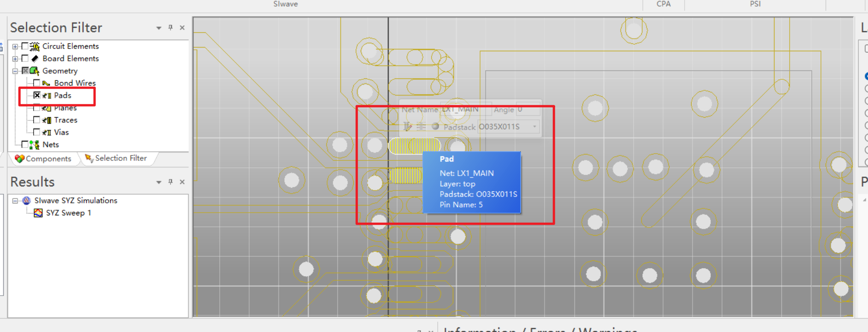Screen dimensions: 868x332
Task: Click the SYZ Sweep 1 plot icon
Action: 38,213
